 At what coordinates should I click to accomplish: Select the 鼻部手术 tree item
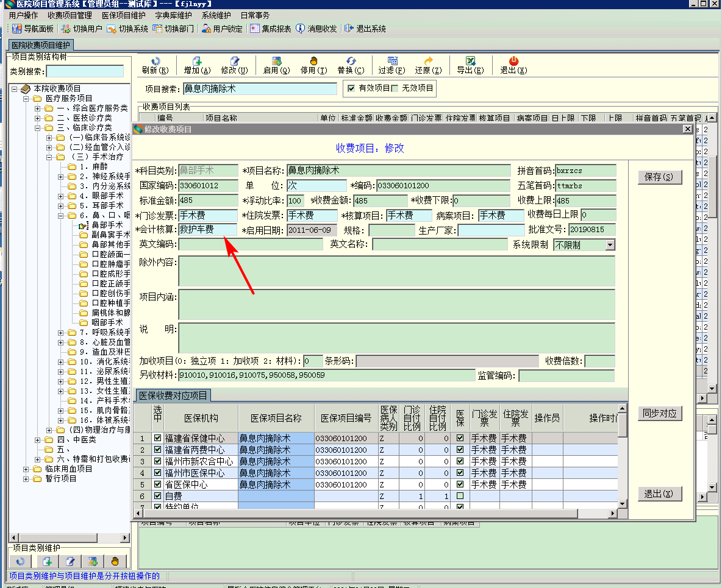pyautogui.click(x=107, y=225)
